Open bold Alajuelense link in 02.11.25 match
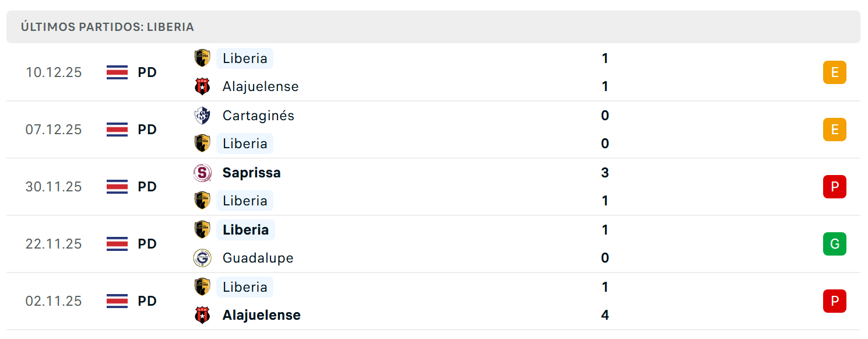This screenshot has height=339, width=868. coord(261,315)
